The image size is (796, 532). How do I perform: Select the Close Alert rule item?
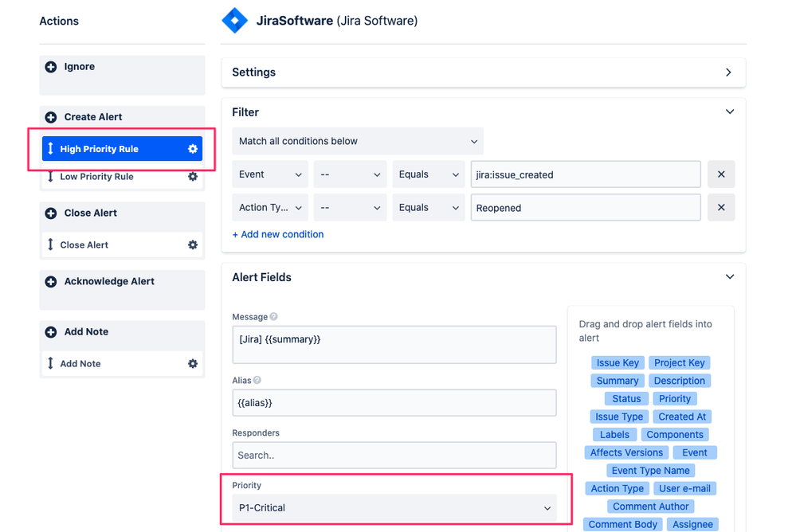(x=123, y=244)
